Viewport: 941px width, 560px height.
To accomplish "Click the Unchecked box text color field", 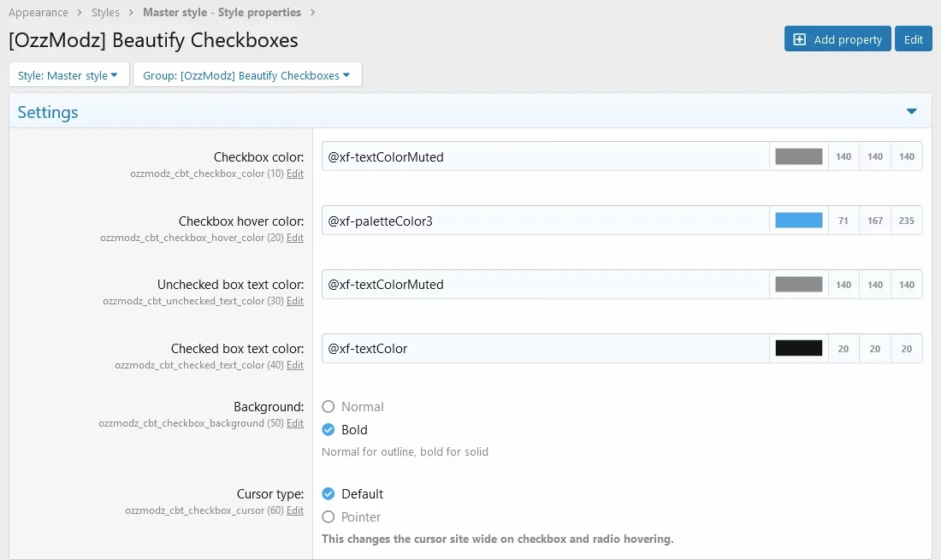I will click(545, 285).
